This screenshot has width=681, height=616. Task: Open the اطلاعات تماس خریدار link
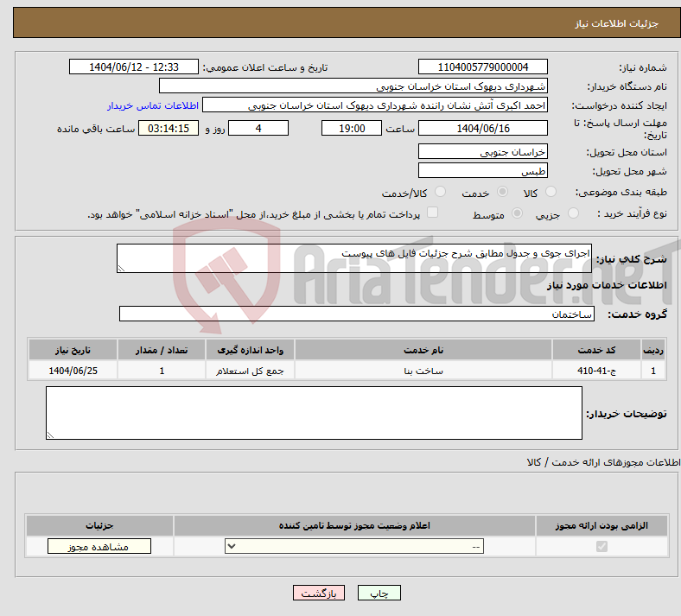tap(153, 105)
